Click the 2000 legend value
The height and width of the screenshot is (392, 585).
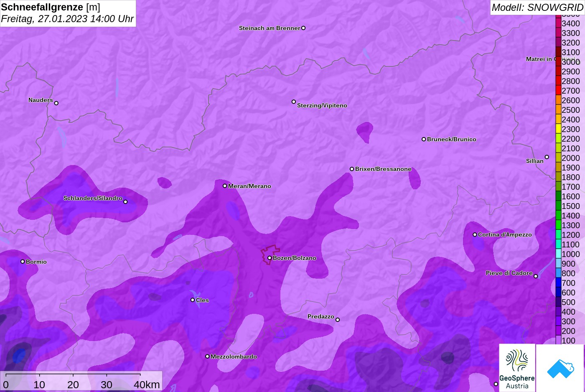pos(571,158)
